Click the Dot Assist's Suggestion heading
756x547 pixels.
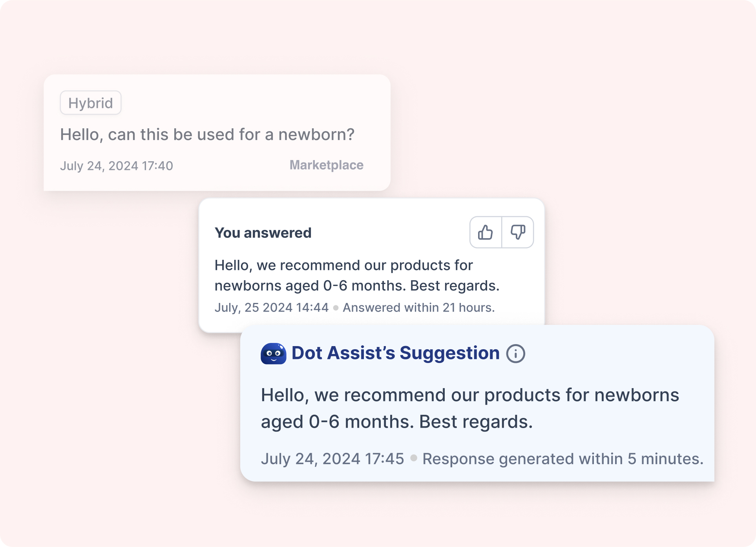(x=396, y=353)
